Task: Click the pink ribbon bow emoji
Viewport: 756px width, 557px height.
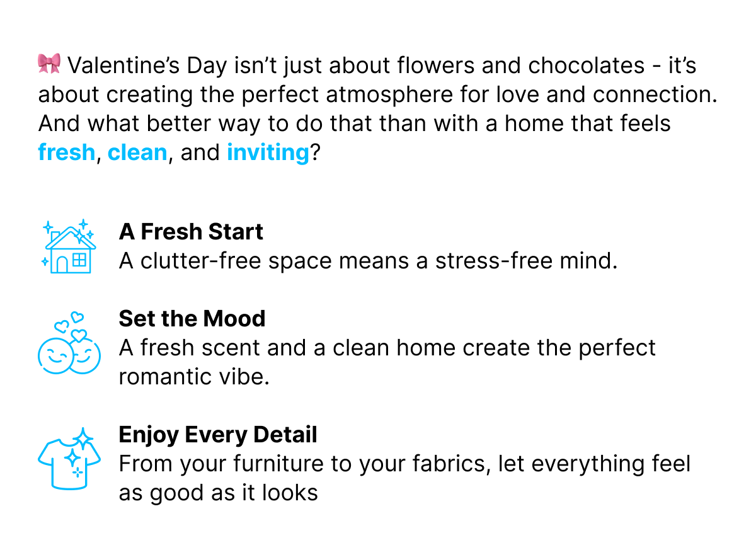Action: tap(49, 64)
